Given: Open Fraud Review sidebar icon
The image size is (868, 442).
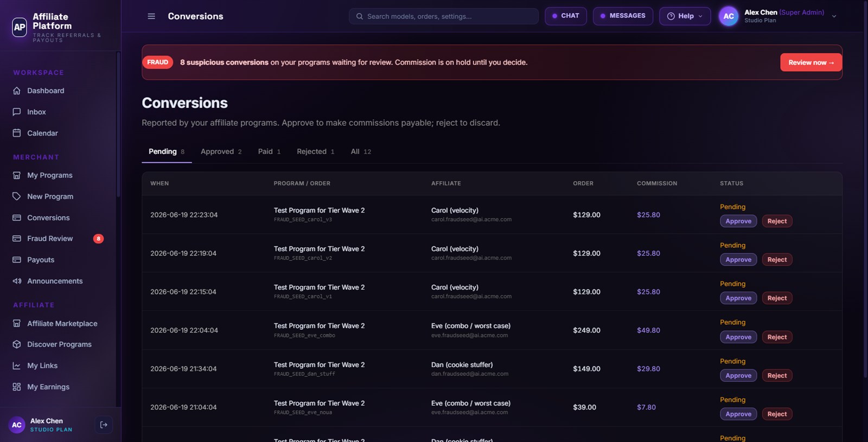Looking at the screenshot, I should pyautogui.click(x=17, y=239).
